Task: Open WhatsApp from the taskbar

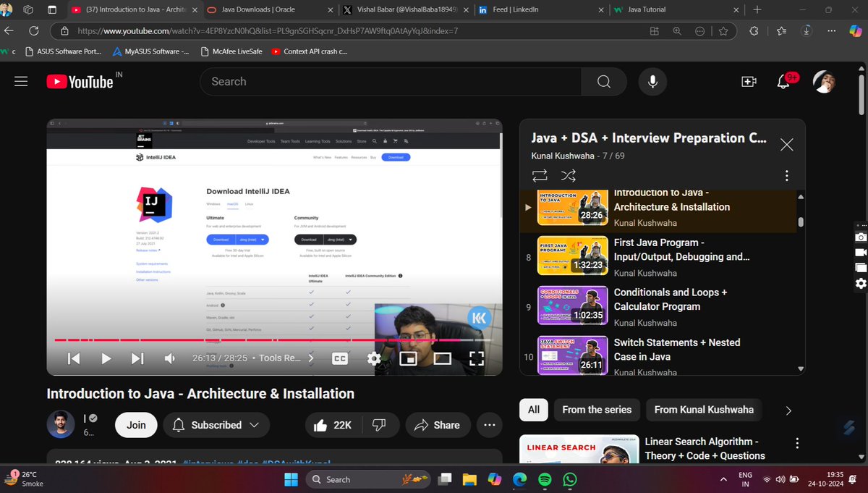Action: tap(570, 479)
